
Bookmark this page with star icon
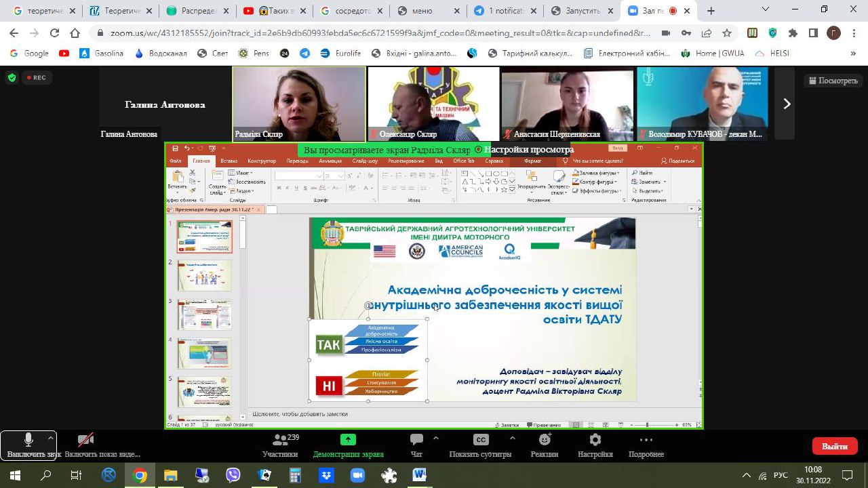tap(727, 33)
